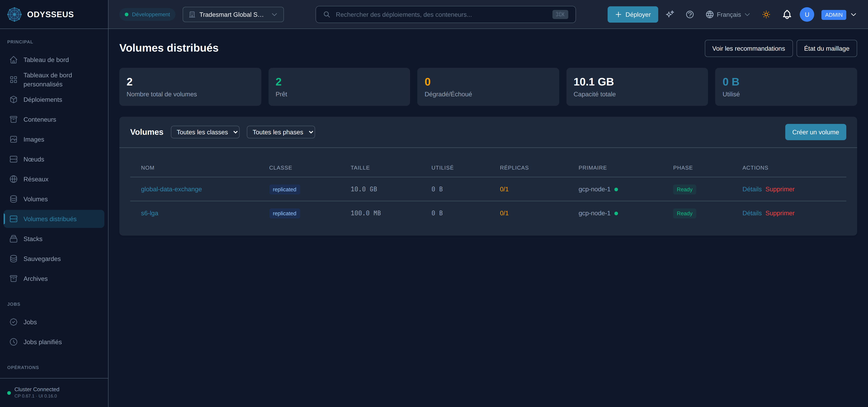Open the Volumes sidebar item
Viewport: 868px width, 407px height.
pos(54,199)
